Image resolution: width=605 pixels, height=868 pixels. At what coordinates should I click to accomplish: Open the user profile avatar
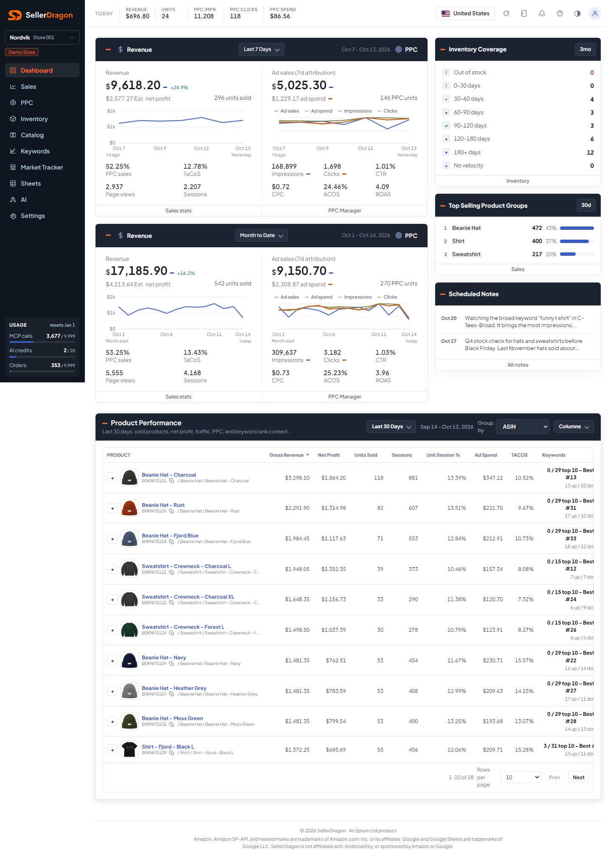(x=595, y=14)
